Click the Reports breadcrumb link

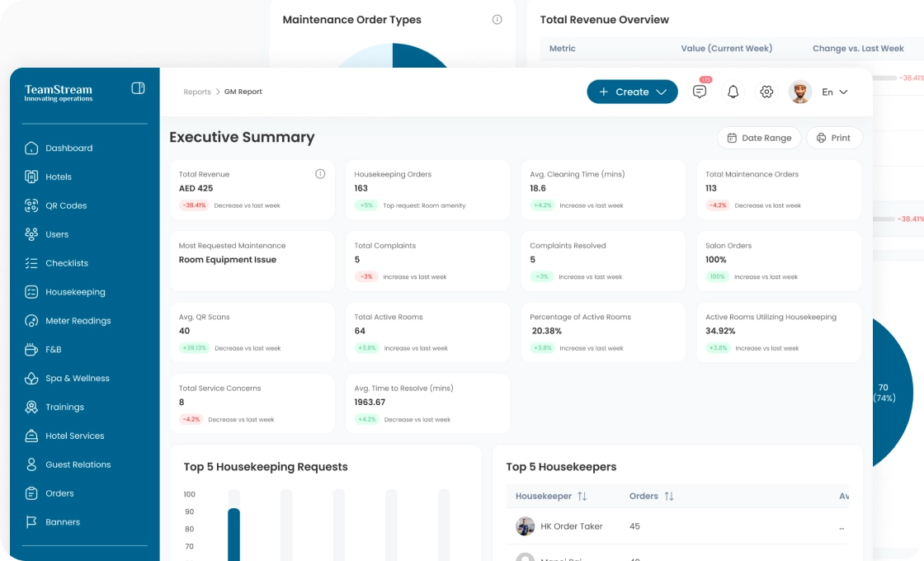[x=197, y=92]
